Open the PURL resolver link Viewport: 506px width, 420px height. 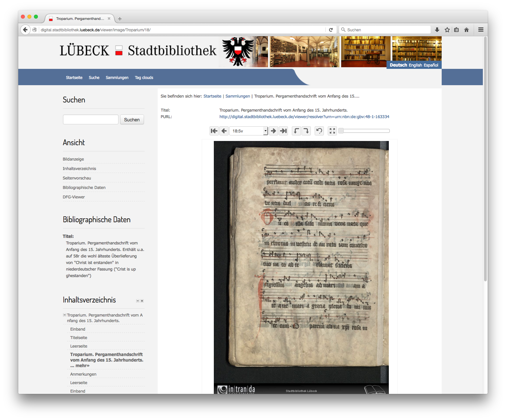point(304,117)
